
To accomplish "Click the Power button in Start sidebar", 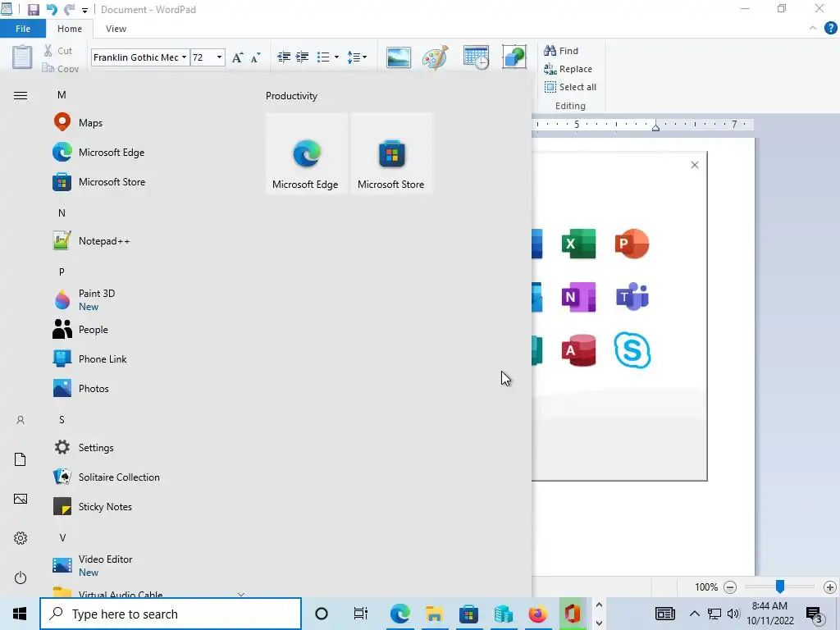I will (21, 577).
